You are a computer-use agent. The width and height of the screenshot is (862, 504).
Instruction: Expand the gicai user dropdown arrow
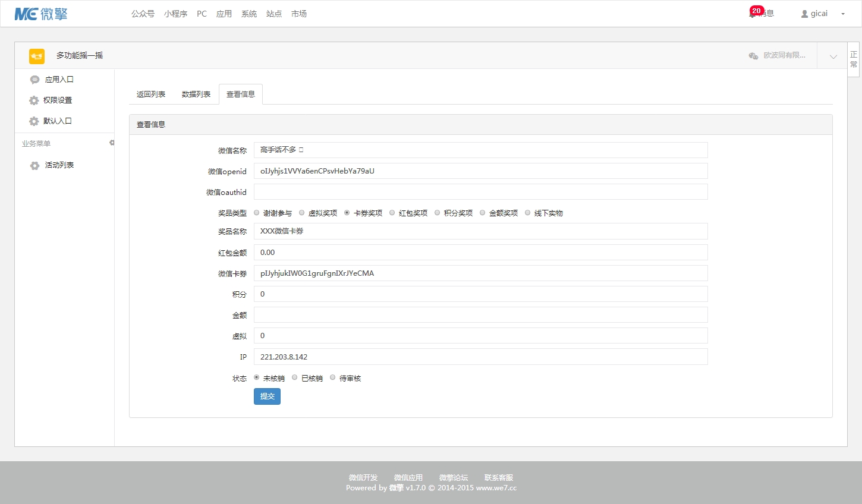click(x=843, y=14)
